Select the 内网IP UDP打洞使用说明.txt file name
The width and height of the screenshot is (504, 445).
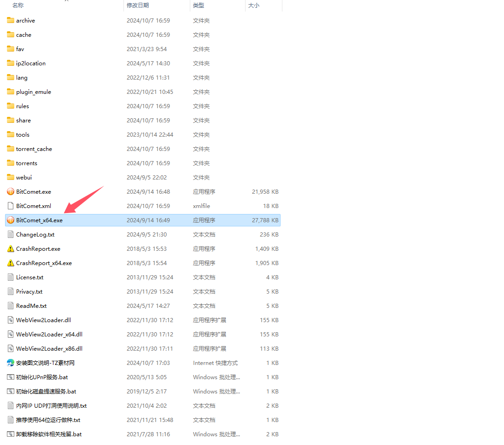click(52, 406)
